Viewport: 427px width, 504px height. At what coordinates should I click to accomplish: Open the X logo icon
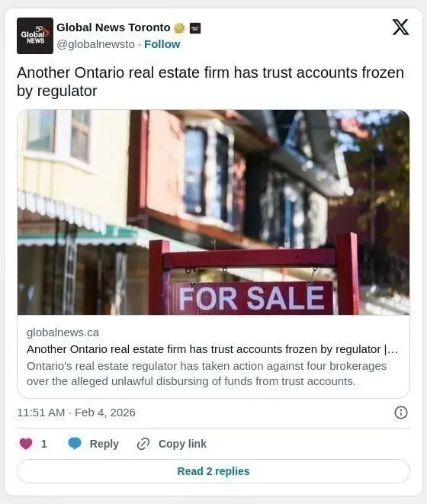tap(400, 27)
